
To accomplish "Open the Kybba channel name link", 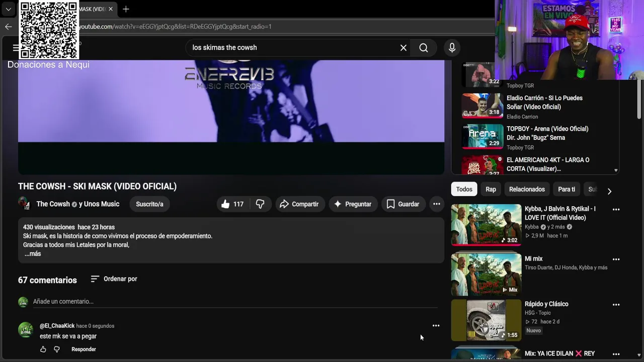I will [531, 227].
